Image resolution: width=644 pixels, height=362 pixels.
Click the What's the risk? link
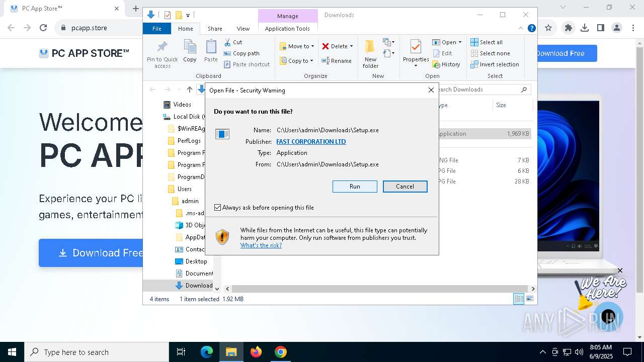click(261, 245)
